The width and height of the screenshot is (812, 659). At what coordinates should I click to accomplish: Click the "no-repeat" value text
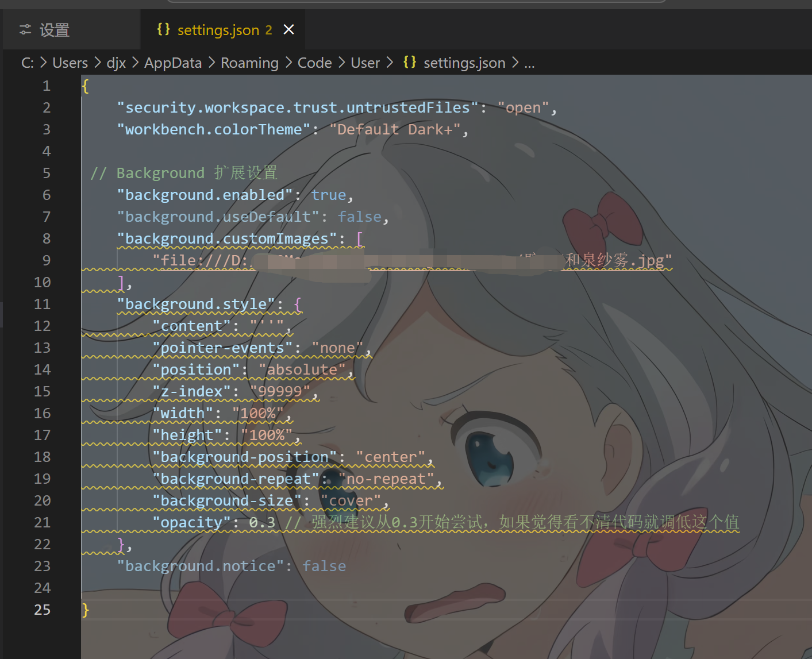pyautogui.click(x=386, y=479)
